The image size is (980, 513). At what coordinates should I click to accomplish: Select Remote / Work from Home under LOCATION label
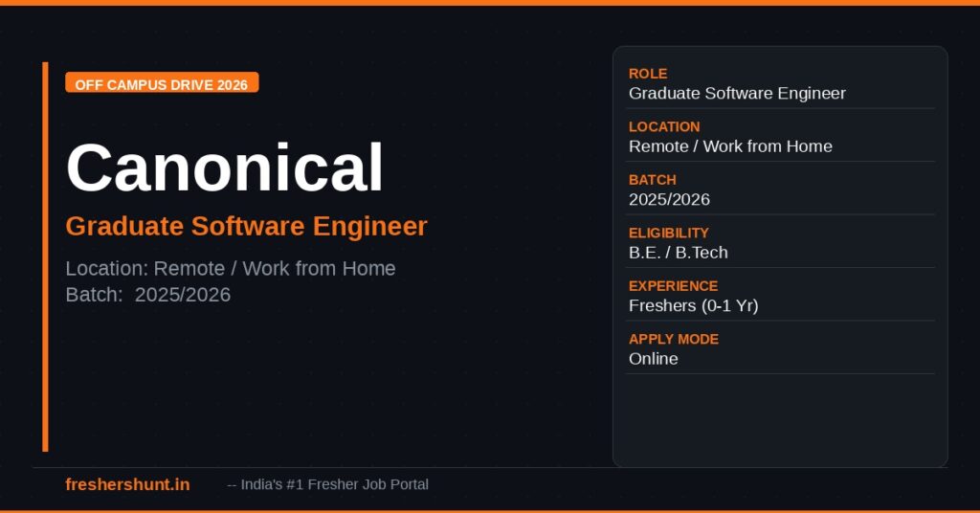(x=730, y=146)
